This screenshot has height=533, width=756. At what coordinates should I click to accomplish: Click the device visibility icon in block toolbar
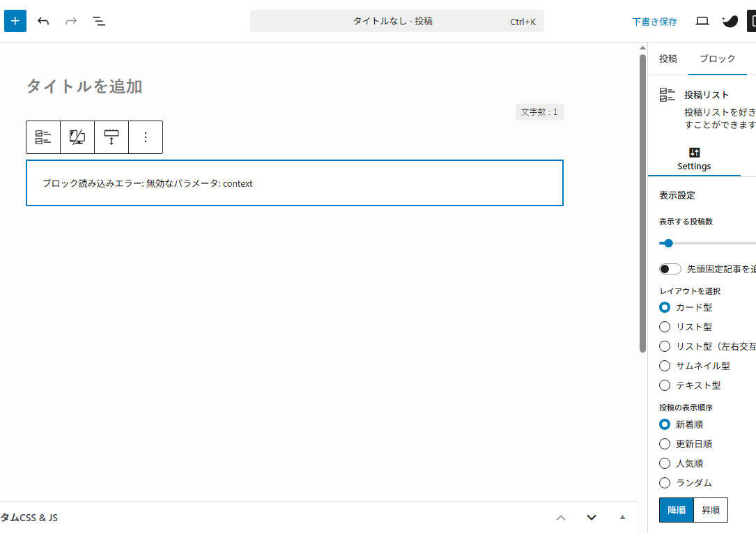(77, 137)
